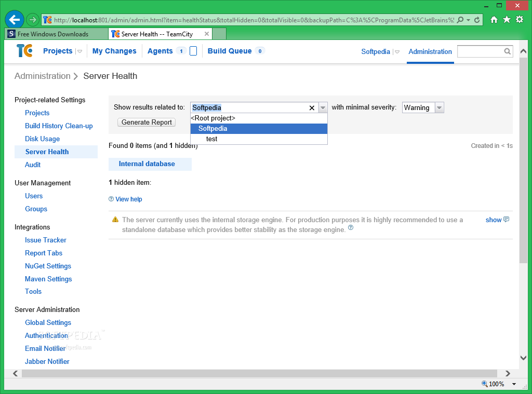532x394 pixels.
Task: Open Issue Tracker integration
Action: click(x=46, y=240)
